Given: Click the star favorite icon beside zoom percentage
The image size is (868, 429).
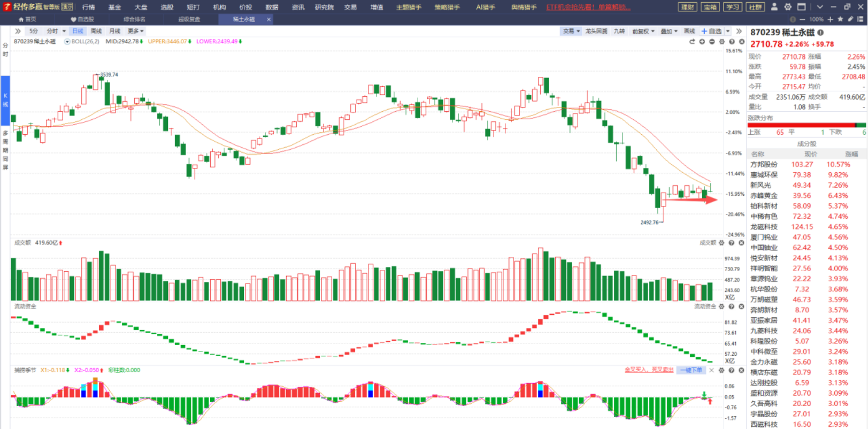Looking at the screenshot, I should coord(840,19).
